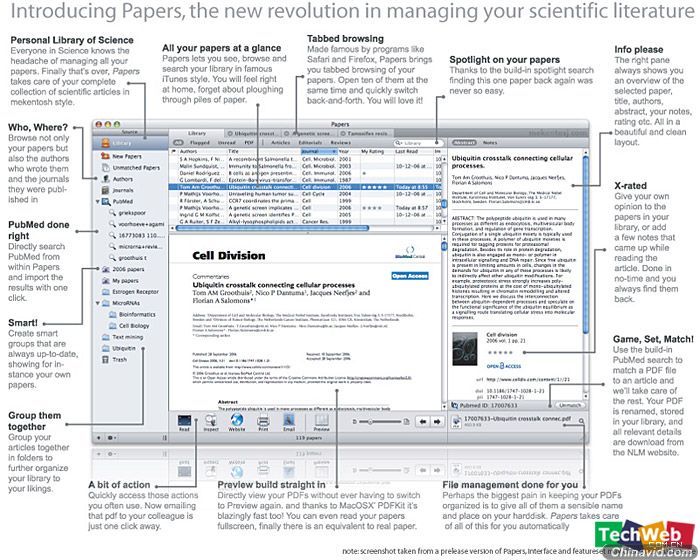
Task: Filter papers with PDF
Action: click(249, 142)
